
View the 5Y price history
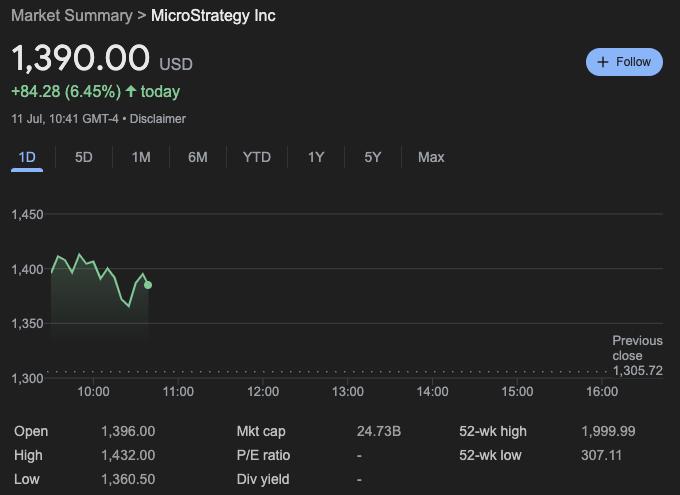373,157
